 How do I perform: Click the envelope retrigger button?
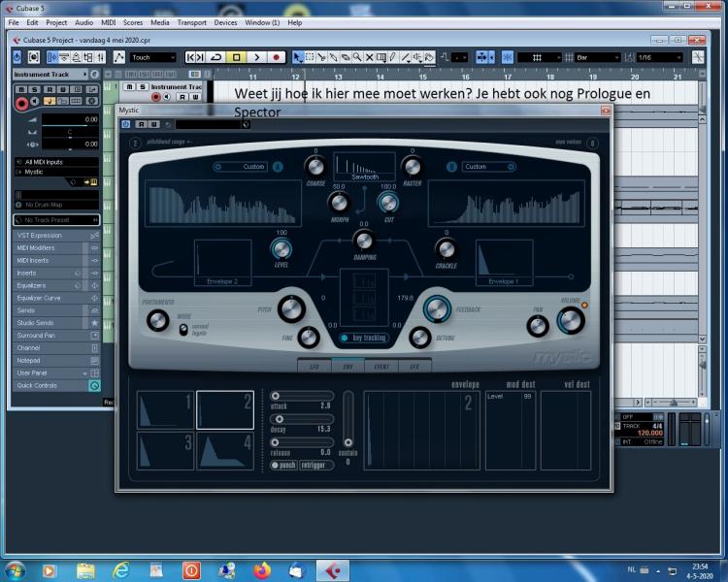(316, 465)
